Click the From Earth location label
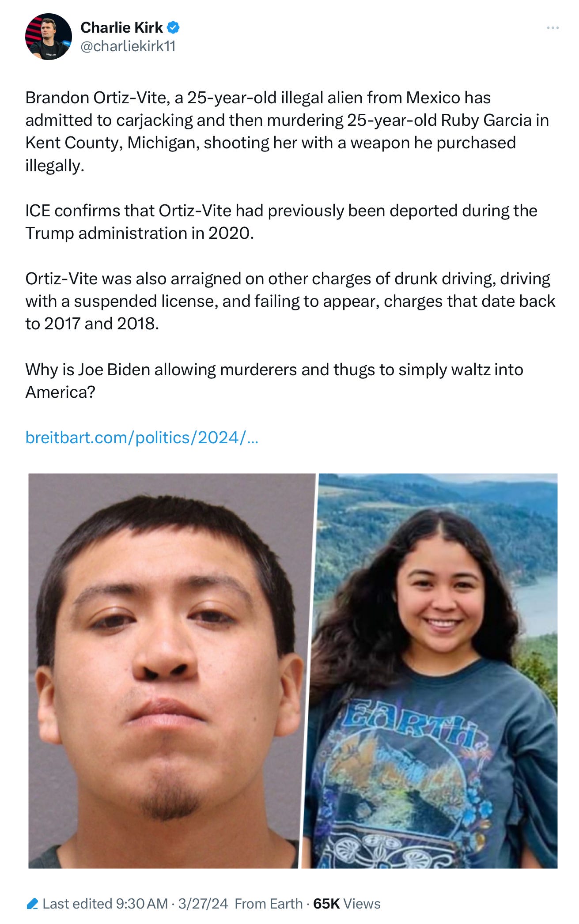 269,904
